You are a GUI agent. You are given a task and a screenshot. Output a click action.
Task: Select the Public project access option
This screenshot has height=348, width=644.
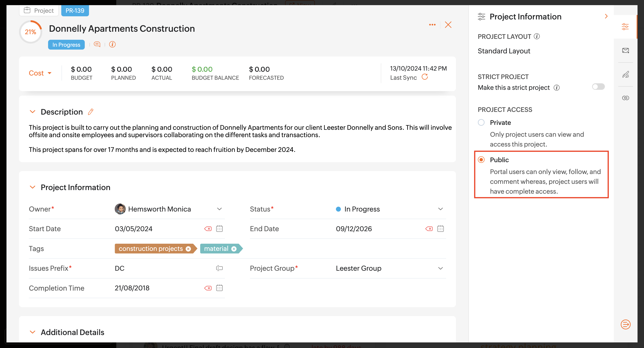(x=481, y=159)
